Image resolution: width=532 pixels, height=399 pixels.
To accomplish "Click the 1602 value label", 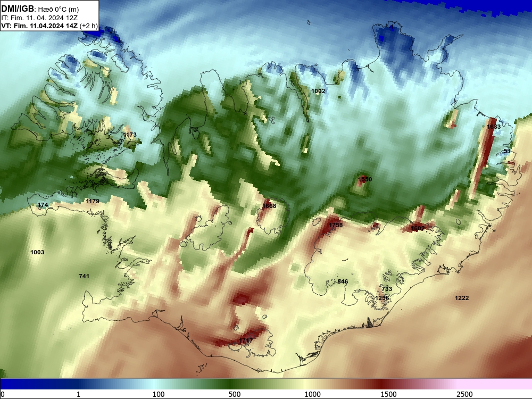I will (x=418, y=228).
